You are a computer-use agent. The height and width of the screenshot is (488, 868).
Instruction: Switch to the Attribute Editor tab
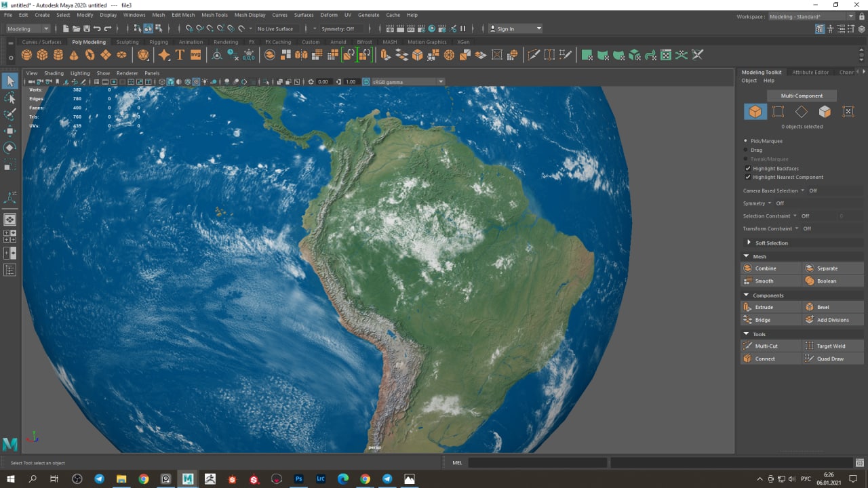coord(810,72)
